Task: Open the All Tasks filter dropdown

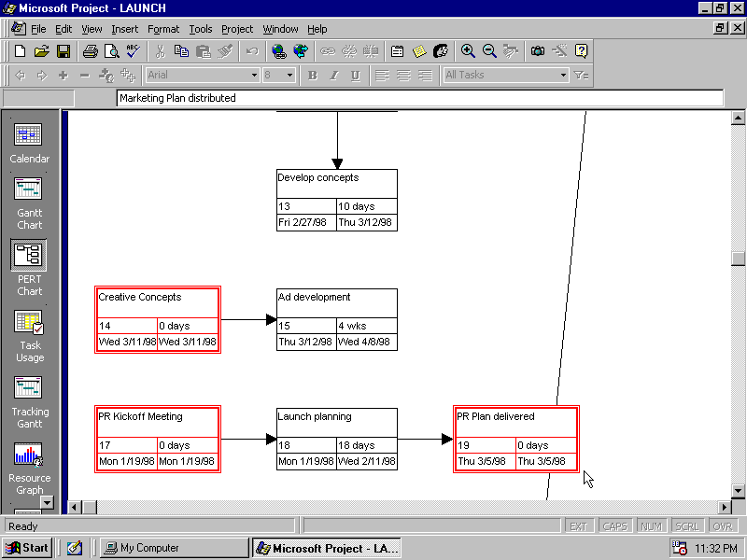Action: coord(563,76)
